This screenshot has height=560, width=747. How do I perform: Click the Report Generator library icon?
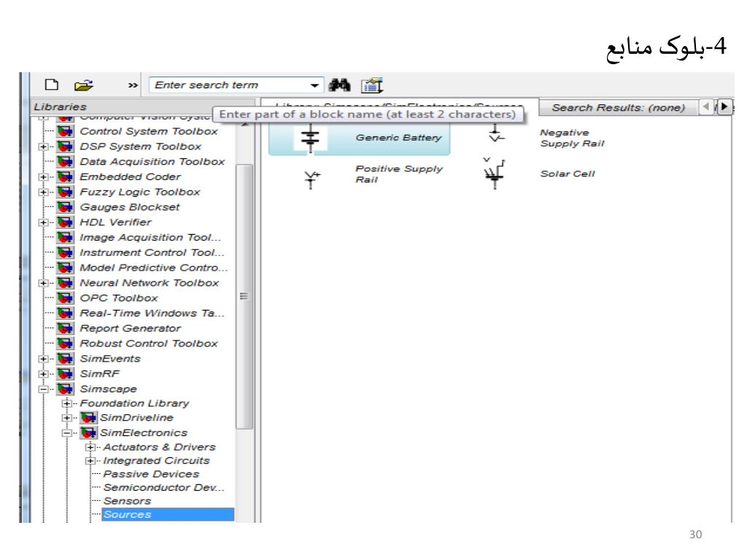click(65, 329)
